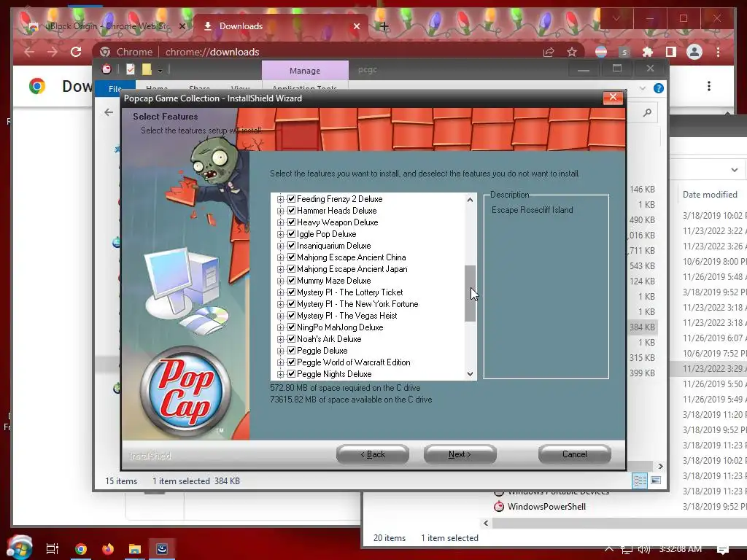Share this page via Chrome share icon
The height and width of the screenshot is (560, 747).
549,52
